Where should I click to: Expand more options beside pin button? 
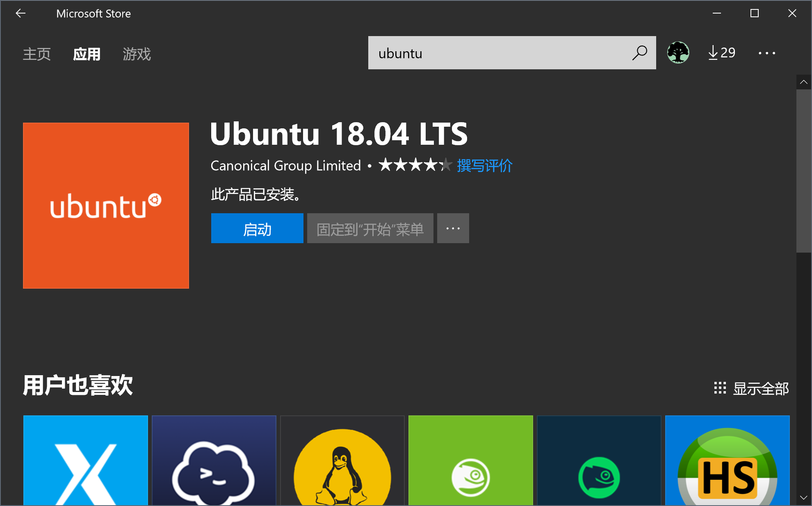pos(453,228)
